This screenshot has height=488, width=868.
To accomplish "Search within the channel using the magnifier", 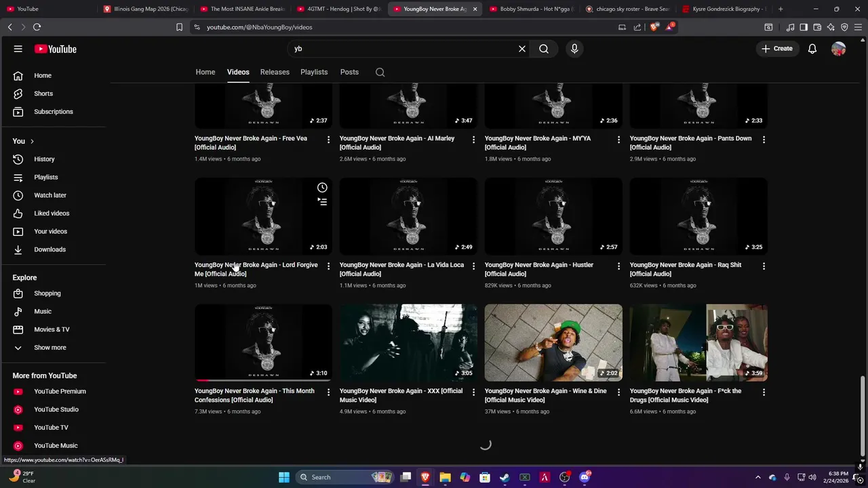I will click(x=380, y=72).
